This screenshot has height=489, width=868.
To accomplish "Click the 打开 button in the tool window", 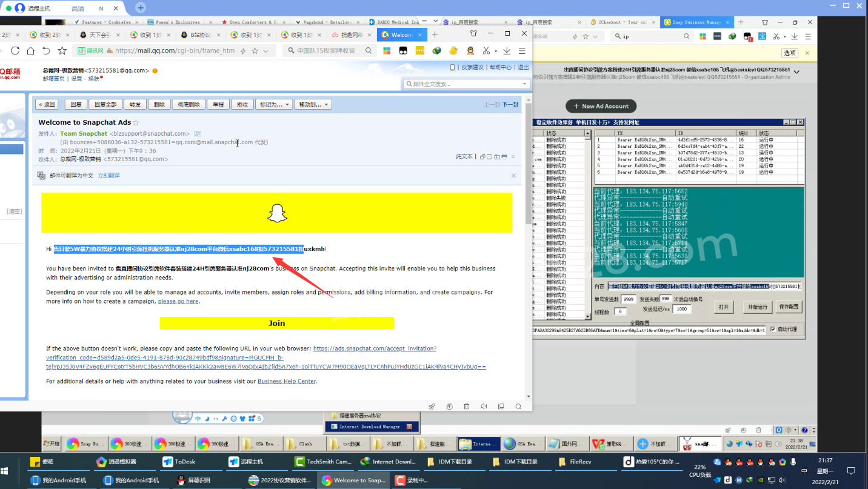I will pyautogui.click(x=724, y=307).
